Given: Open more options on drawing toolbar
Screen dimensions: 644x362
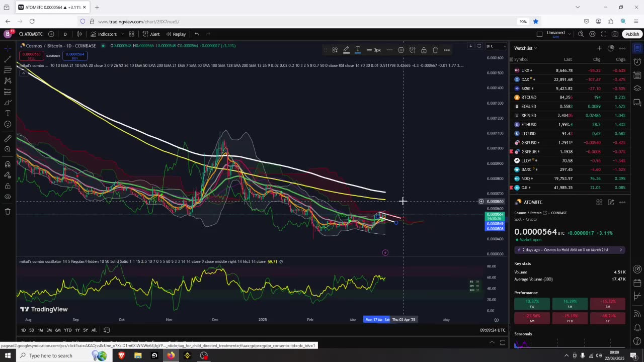Looking at the screenshot, I should [x=446, y=50].
